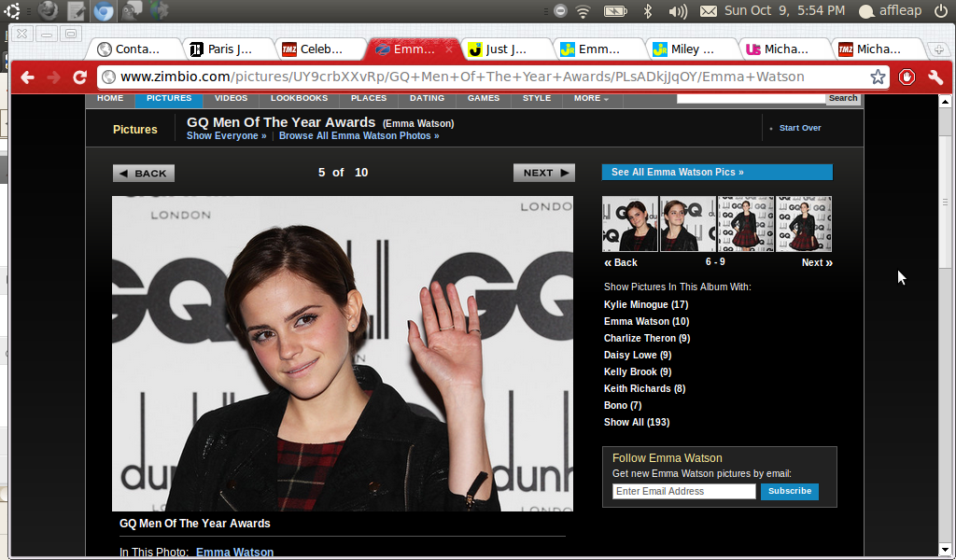
Task: Launch the text editor panel icon
Action: [76, 10]
